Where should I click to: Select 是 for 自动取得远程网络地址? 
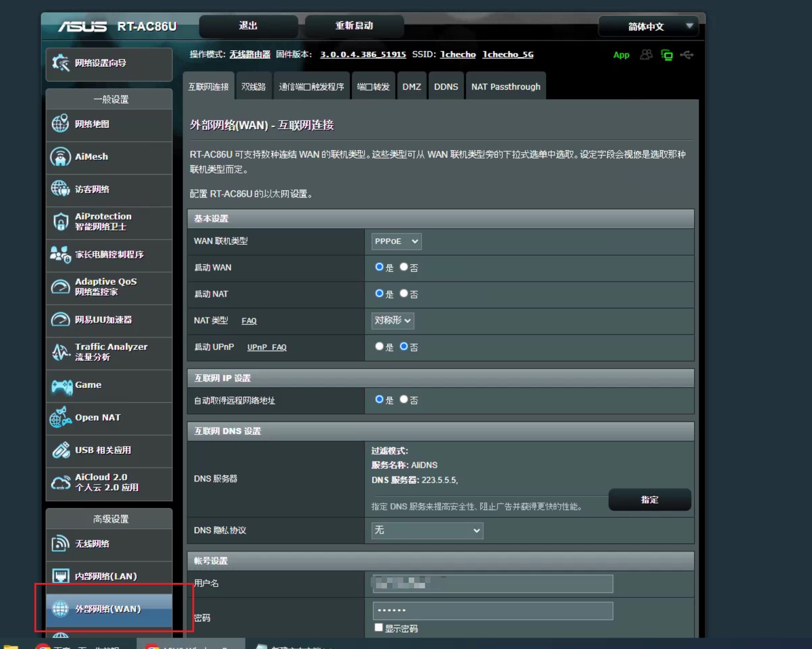379,399
